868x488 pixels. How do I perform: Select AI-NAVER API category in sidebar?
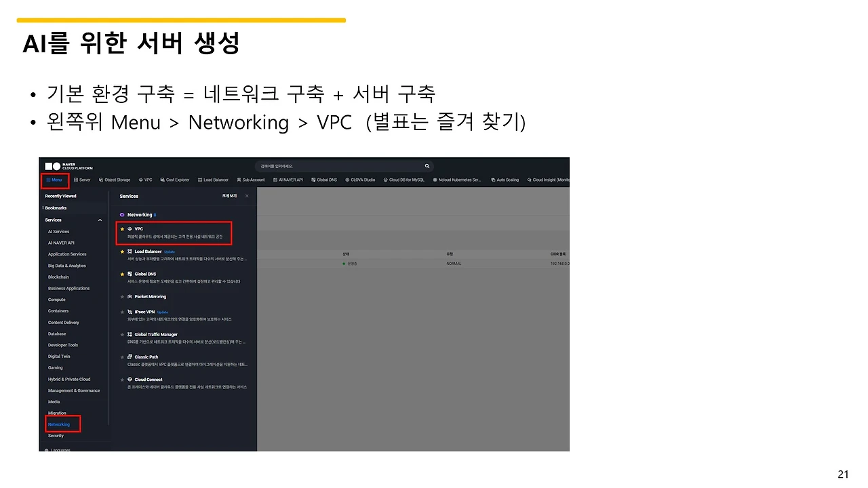[x=61, y=243]
